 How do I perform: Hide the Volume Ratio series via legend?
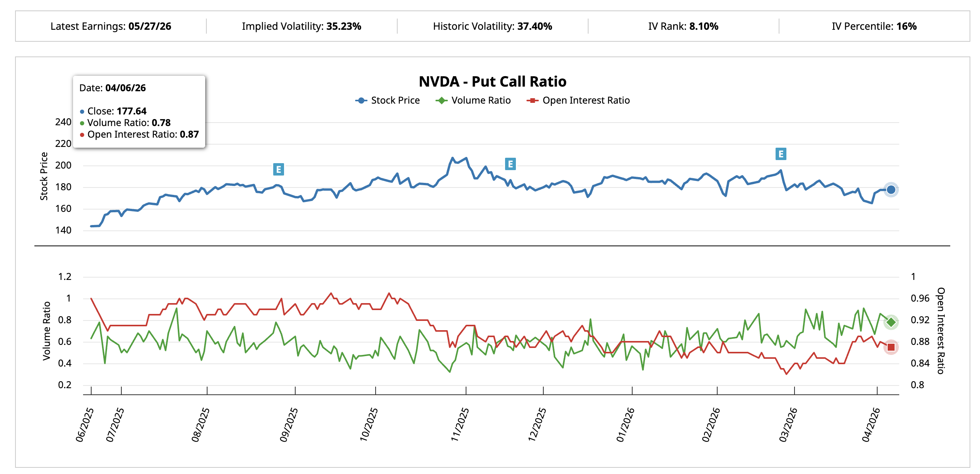coord(473,101)
